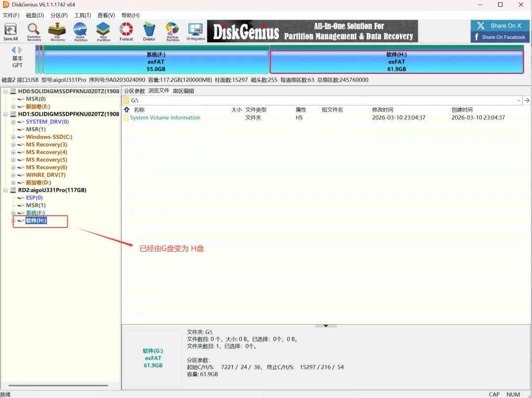Open the 帮助(H) menu
Image resolution: width=532 pixels, height=398 pixels.
pyautogui.click(x=130, y=15)
